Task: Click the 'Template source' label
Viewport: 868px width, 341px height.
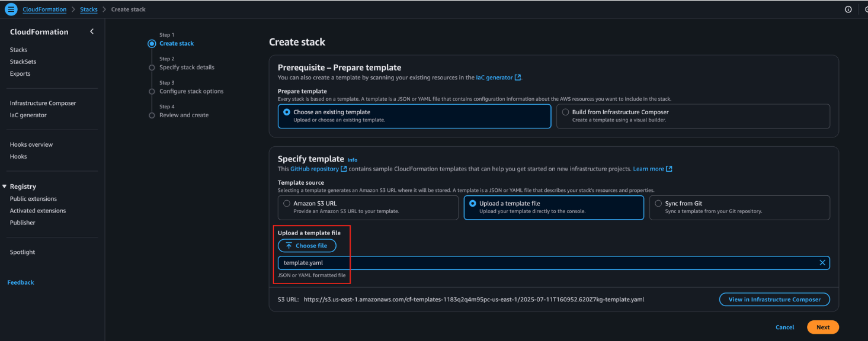Action: pos(301,182)
